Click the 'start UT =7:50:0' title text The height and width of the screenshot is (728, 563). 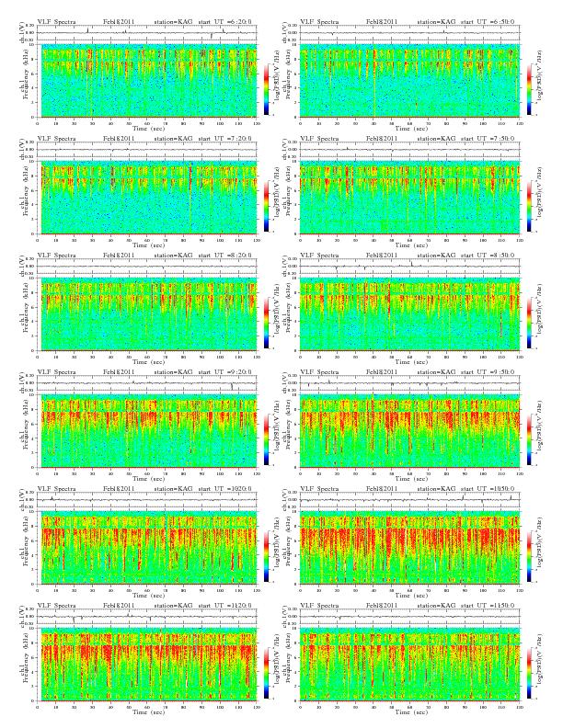[x=488, y=139]
